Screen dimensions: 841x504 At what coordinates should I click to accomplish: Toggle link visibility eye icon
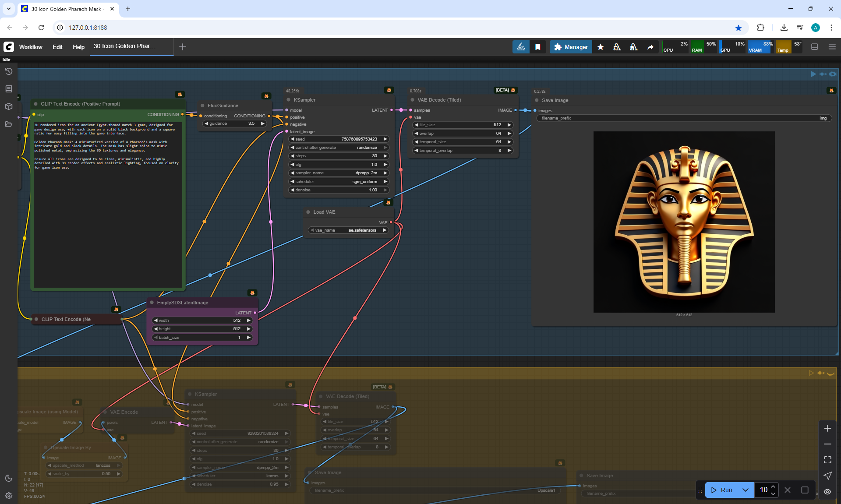827,492
